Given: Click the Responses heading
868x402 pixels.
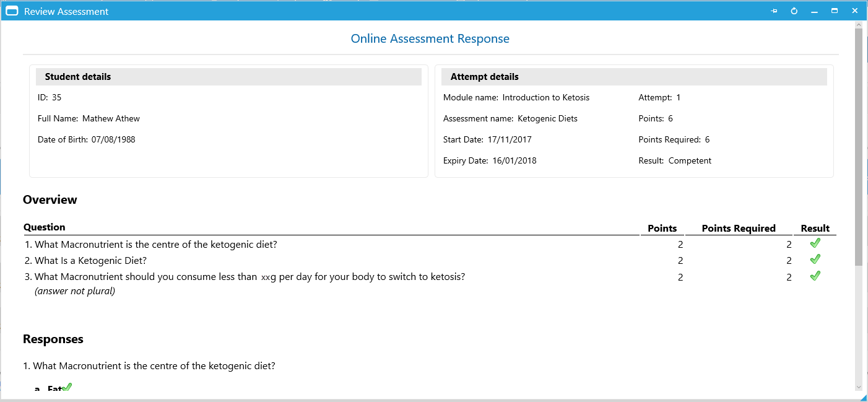Looking at the screenshot, I should [53, 339].
